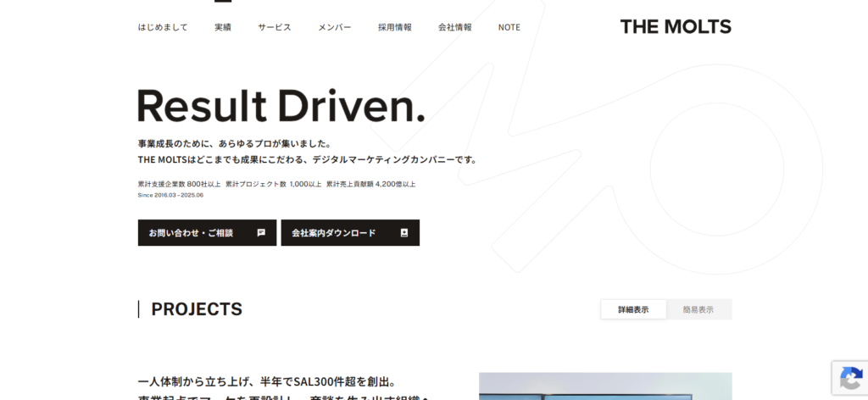Viewport: 868px width, 400px height.
Task: Click the 事業成長のために tagline line
Action: (234, 144)
